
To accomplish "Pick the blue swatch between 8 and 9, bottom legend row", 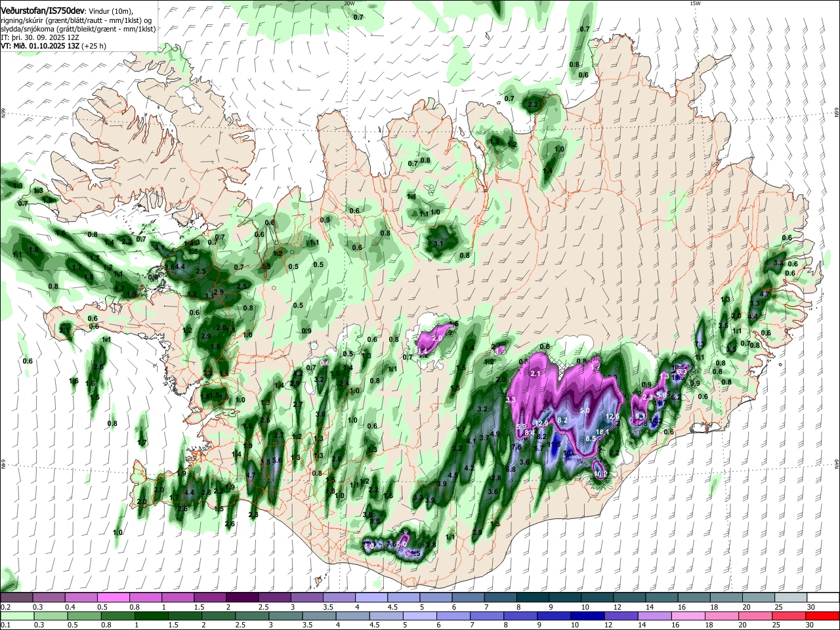I will click(x=521, y=616).
